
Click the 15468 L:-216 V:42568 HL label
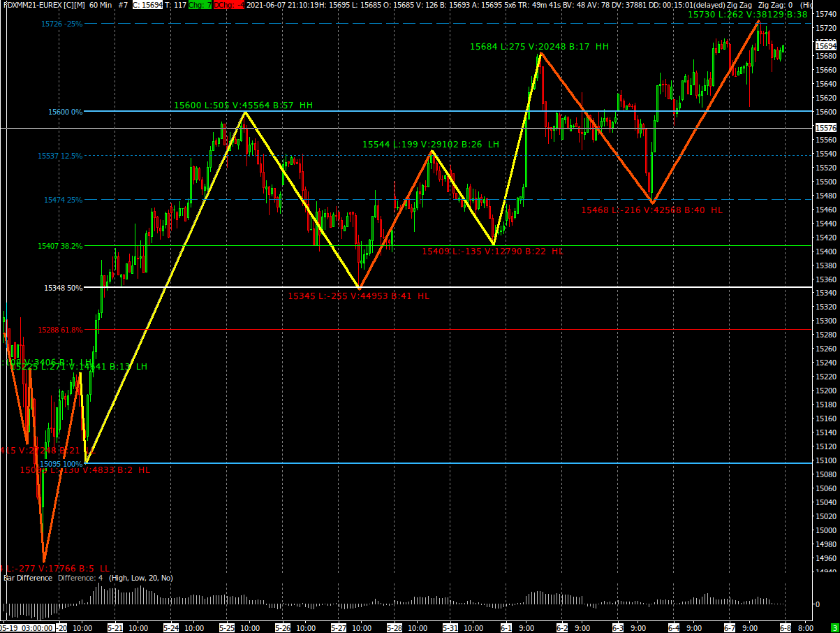[x=652, y=210]
